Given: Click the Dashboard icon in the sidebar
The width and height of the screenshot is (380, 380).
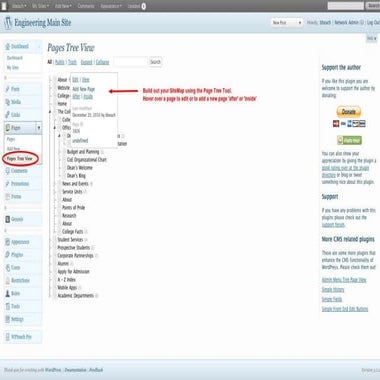Looking at the screenshot, I should click(x=8, y=47).
